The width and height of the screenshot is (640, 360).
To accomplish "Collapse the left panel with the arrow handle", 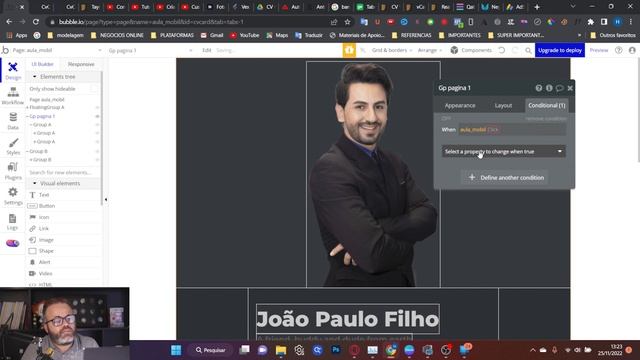I will pyautogui.click(x=106, y=200).
